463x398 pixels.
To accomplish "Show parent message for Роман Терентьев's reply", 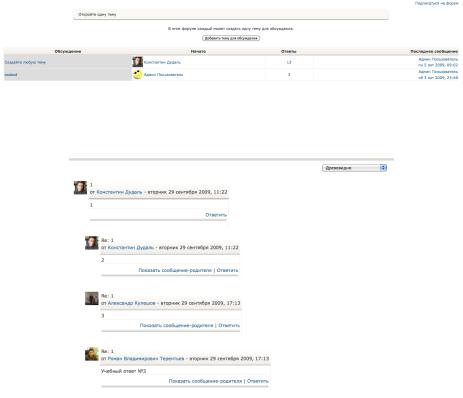I will 205,381.
